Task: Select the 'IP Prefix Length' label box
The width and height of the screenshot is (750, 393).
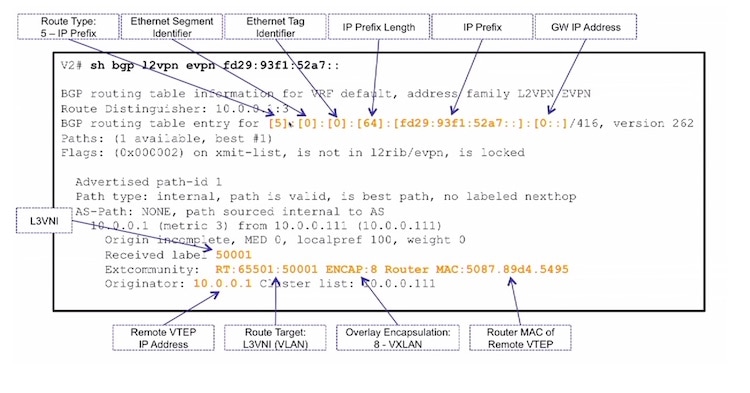Action: coord(378,27)
